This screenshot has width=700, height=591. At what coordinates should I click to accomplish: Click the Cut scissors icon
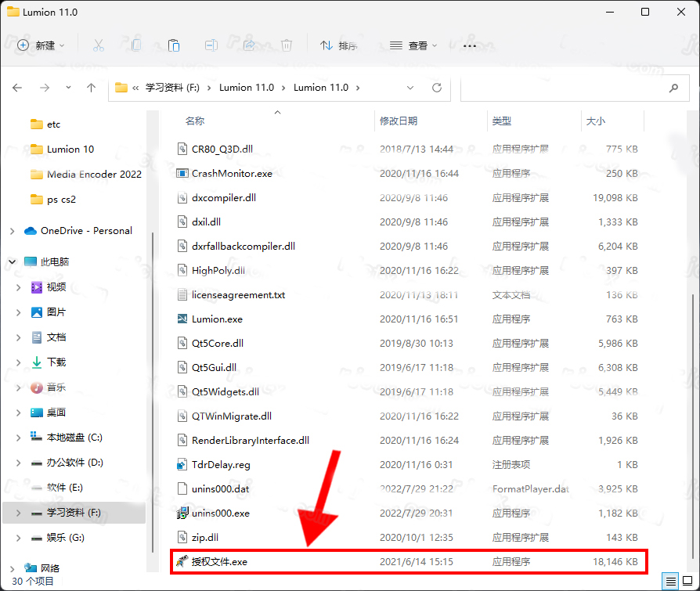coord(98,45)
